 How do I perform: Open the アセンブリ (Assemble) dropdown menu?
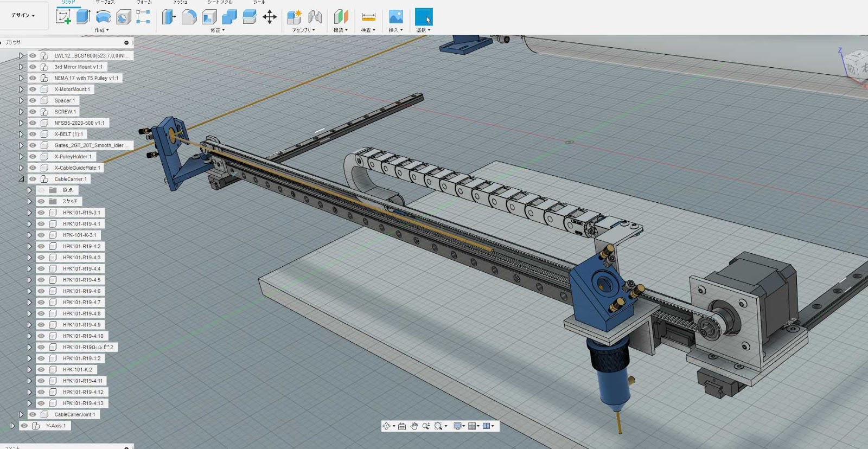303,30
